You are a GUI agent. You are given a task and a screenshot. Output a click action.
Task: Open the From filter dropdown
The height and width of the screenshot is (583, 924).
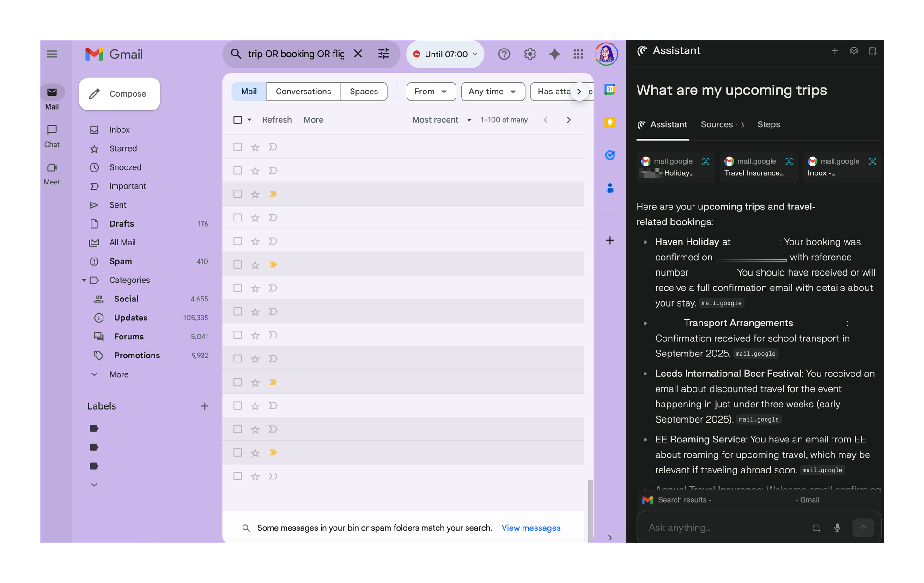(x=431, y=92)
